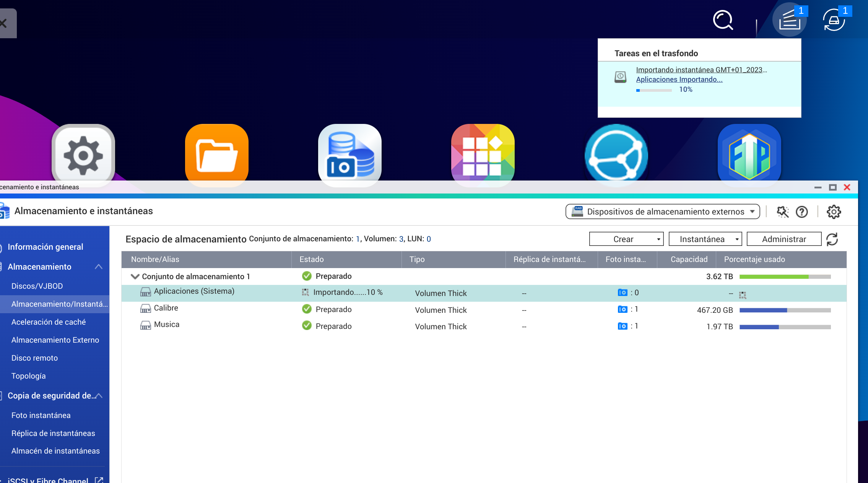Image resolution: width=868 pixels, height=483 pixels.
Task: Go to Foto instantánea sidebar item
Action: pos(41,415)
